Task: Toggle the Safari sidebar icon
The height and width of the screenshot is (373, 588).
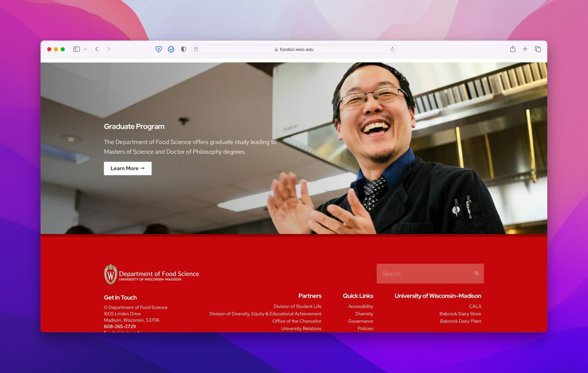Action: coord(76,49)
